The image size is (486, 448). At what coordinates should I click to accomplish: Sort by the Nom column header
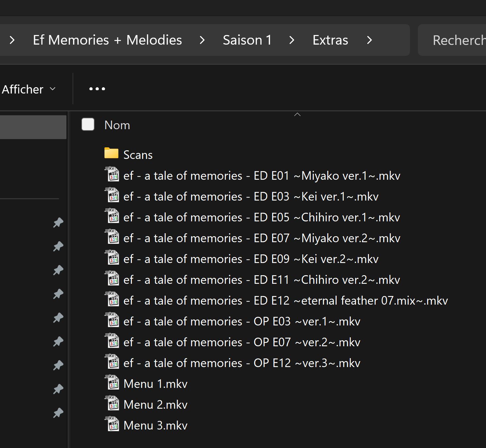pos(117,125)
